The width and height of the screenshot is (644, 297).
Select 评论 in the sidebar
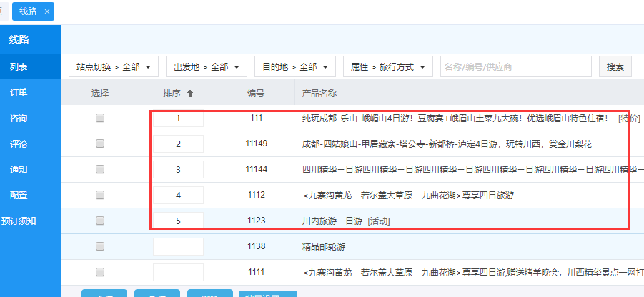pos(19,144)
